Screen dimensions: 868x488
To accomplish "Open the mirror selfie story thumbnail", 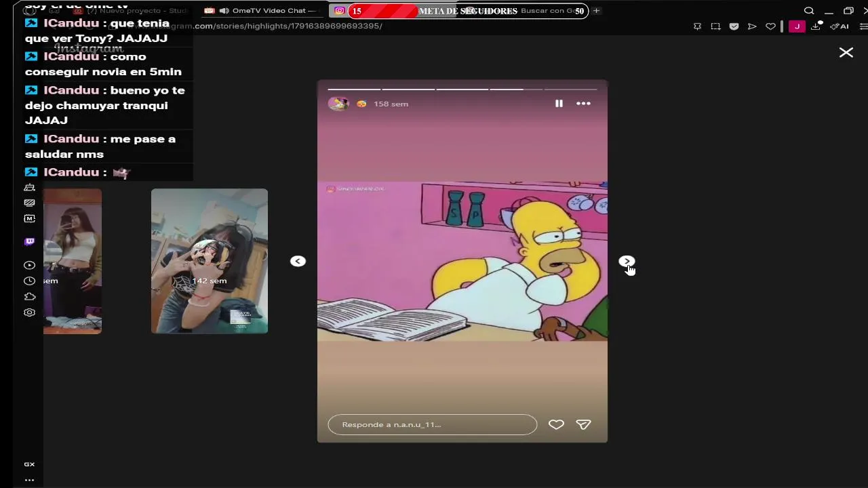I will point(73,261).
